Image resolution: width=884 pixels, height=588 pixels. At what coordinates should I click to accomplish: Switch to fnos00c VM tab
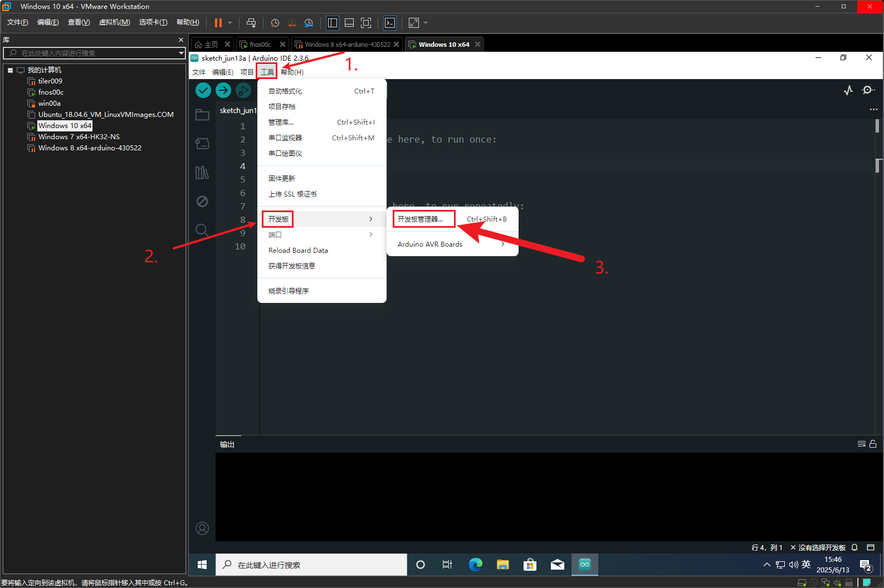click(x=261, y=45)
